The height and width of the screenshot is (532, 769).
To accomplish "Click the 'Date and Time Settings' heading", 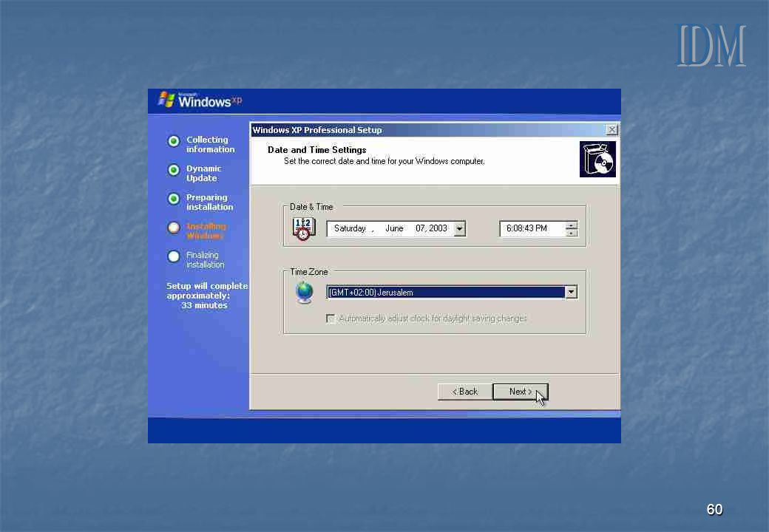I will pyautogui.click(x=316, y=150).
